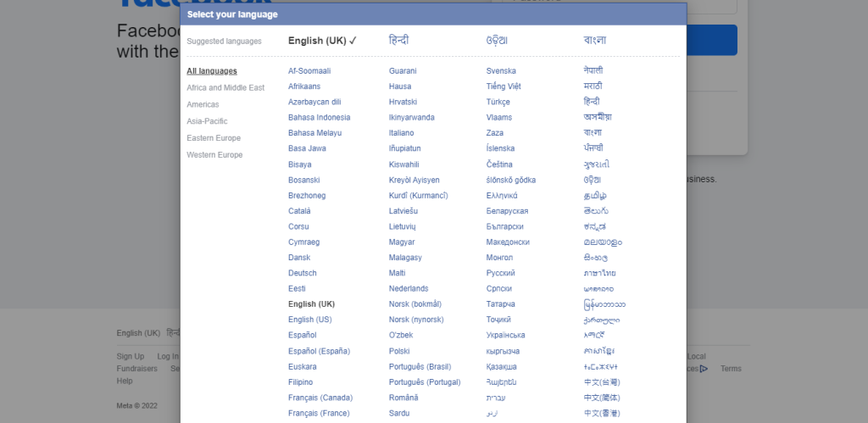Select Íslenska
The width and height of the screenshot is (868, 423).
click(x=500, y=148)
